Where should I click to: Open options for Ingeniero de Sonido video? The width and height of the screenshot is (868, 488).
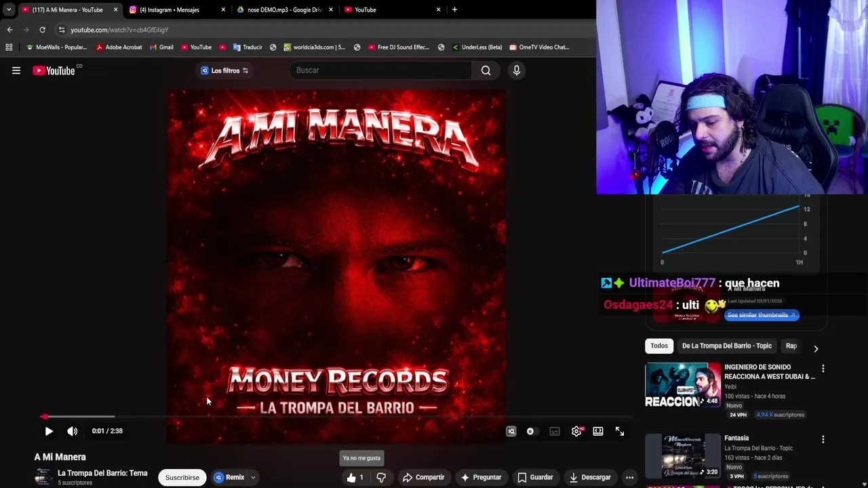pyautogui.click(x=823, y=369)
